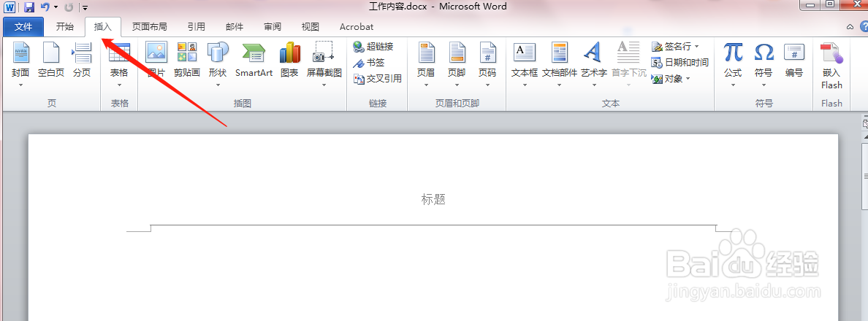Switch to the Home (开始) tab

65,26
